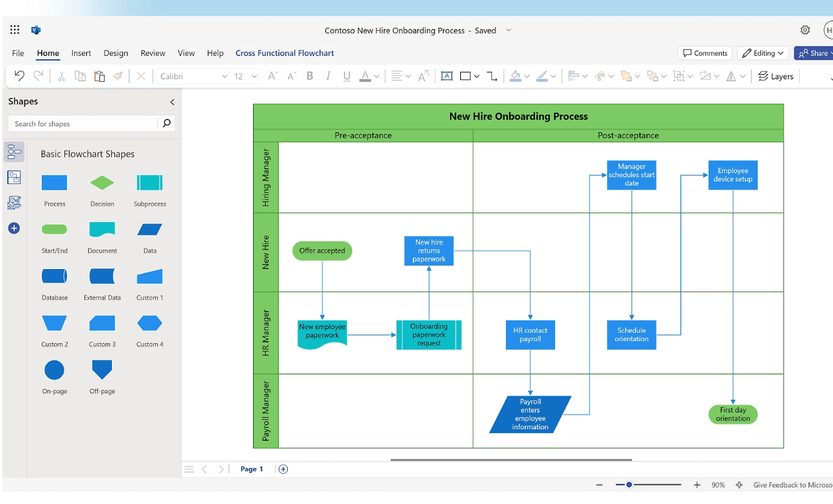Switch to the Insert ribbon tab
The height and width of the screenshot is (504, 833).
point(81,53)
